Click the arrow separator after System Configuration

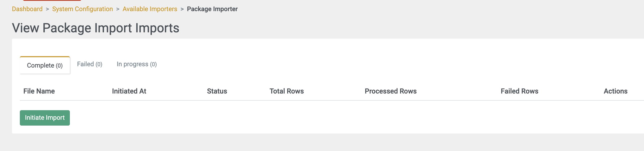(x=118, y=9)
